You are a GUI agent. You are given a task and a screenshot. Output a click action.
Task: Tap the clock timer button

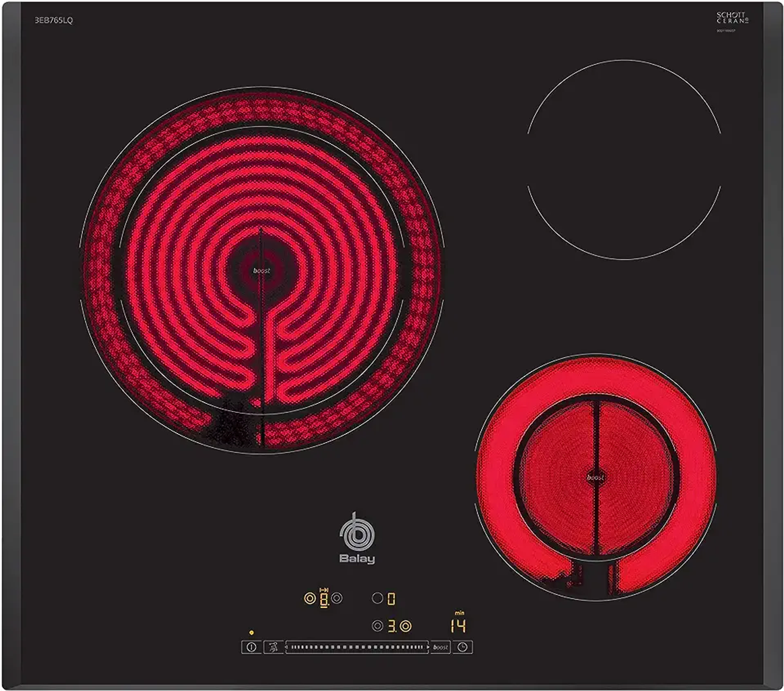[462, 647]
